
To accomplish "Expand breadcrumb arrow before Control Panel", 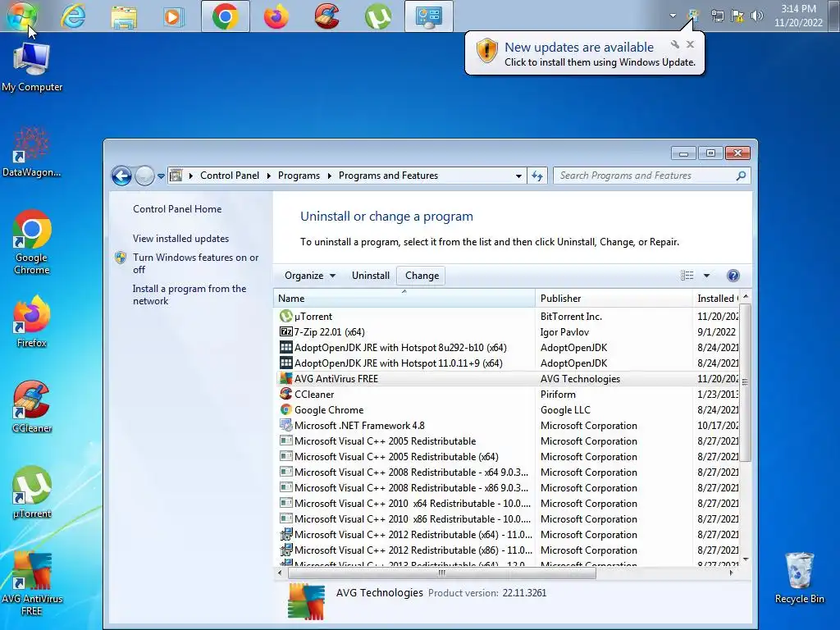I will (x=190, y=176).
